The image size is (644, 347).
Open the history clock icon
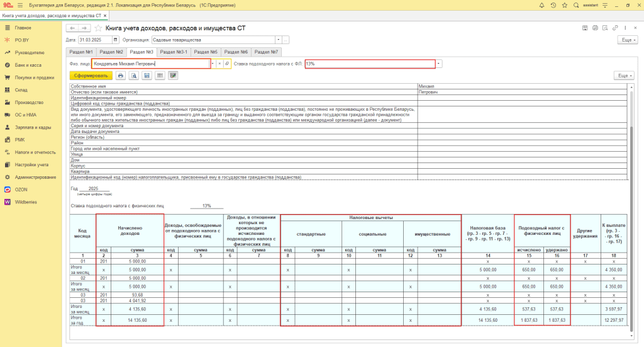(x=553, y=5)
